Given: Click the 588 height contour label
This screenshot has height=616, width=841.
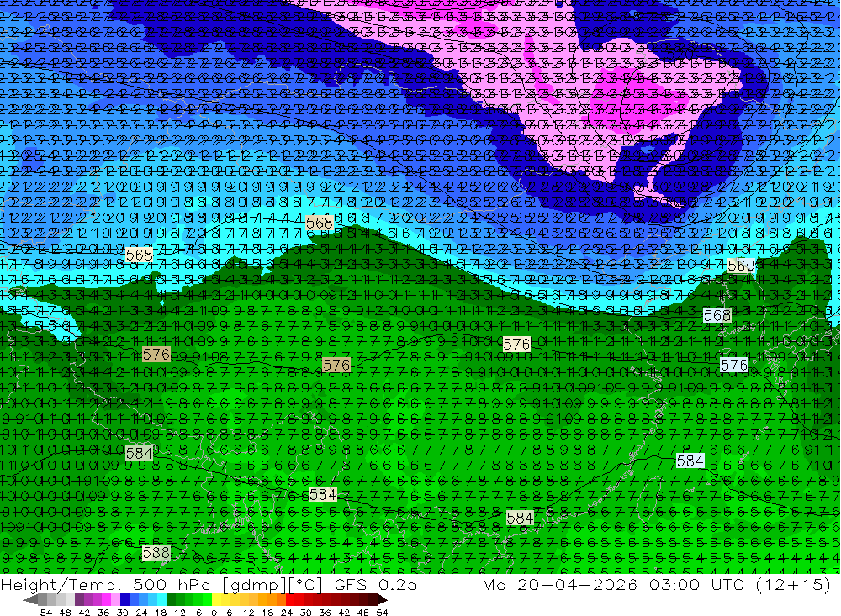Looking at the screenshot, I should tap(156, 552).
